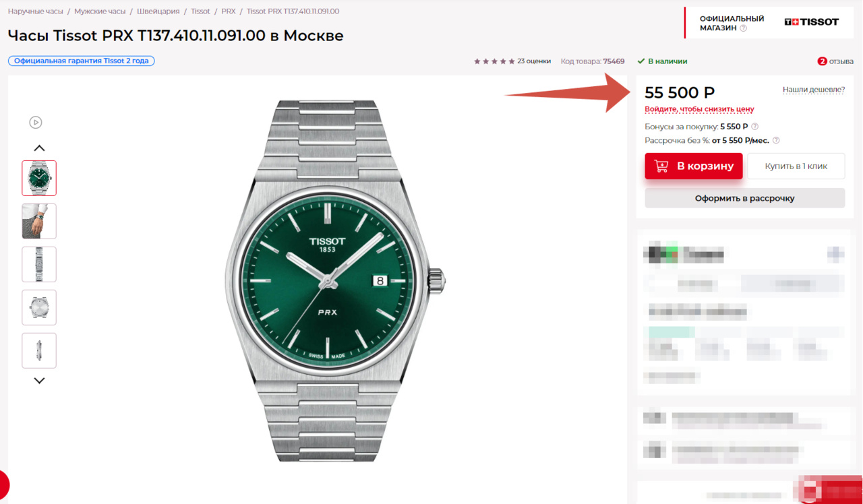
Task: Click the five-star rating icons
Action: (x=494, y=61)
